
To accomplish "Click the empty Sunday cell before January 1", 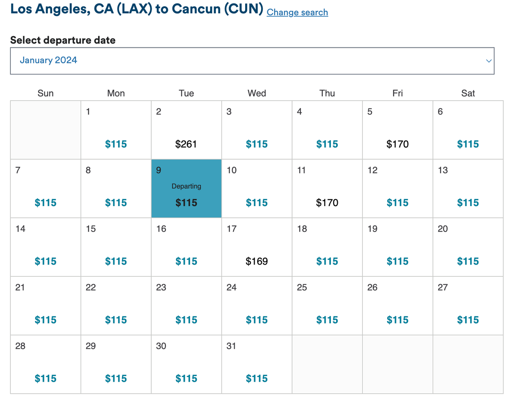I will 46,129.
